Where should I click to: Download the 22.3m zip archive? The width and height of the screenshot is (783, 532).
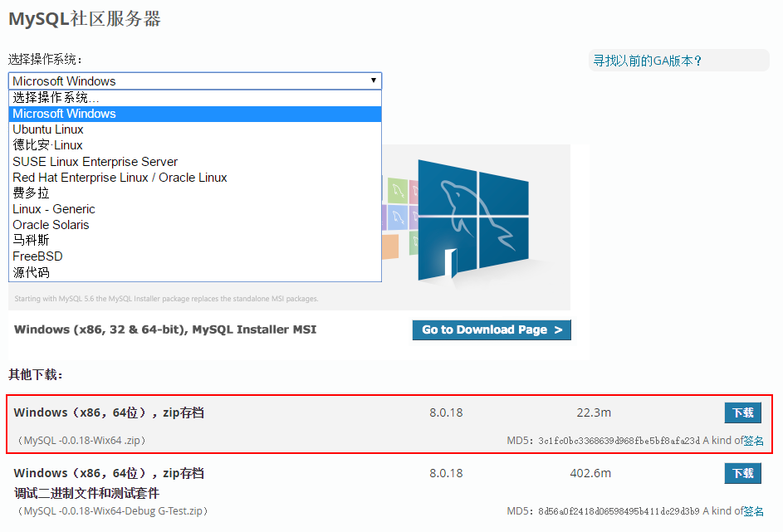[742, 412]
